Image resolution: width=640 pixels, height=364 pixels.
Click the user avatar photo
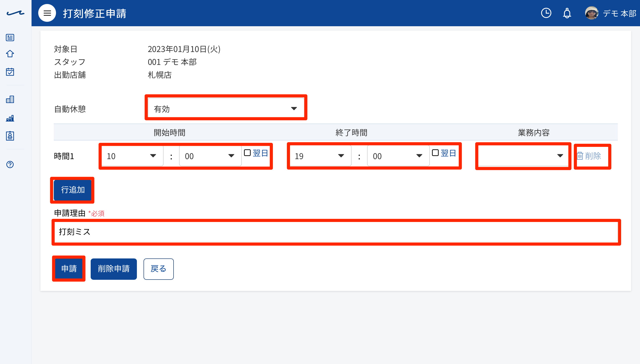click(592, 13)
